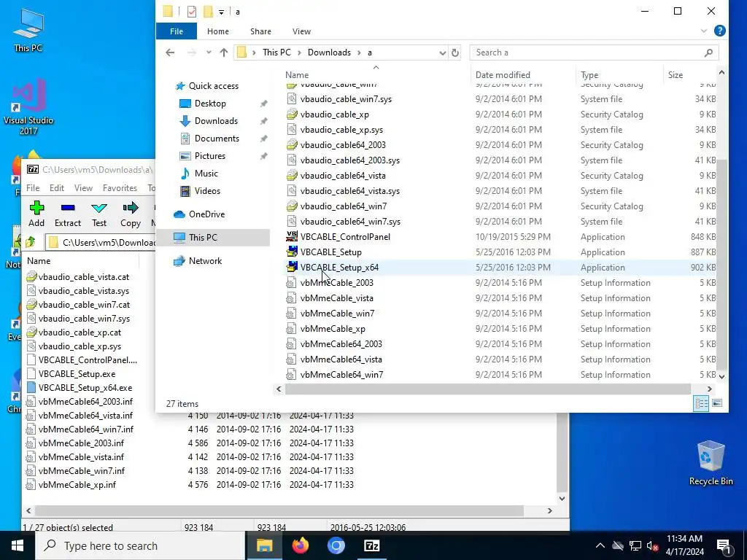Open Music in the navigation pane
The image size is (747, 560).
[206, 174]
